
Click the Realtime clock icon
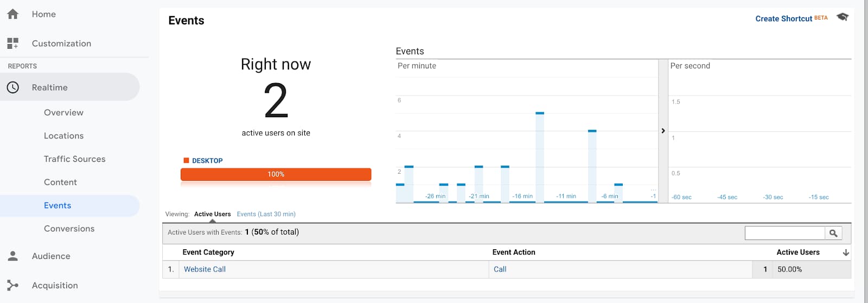(13, 87)
